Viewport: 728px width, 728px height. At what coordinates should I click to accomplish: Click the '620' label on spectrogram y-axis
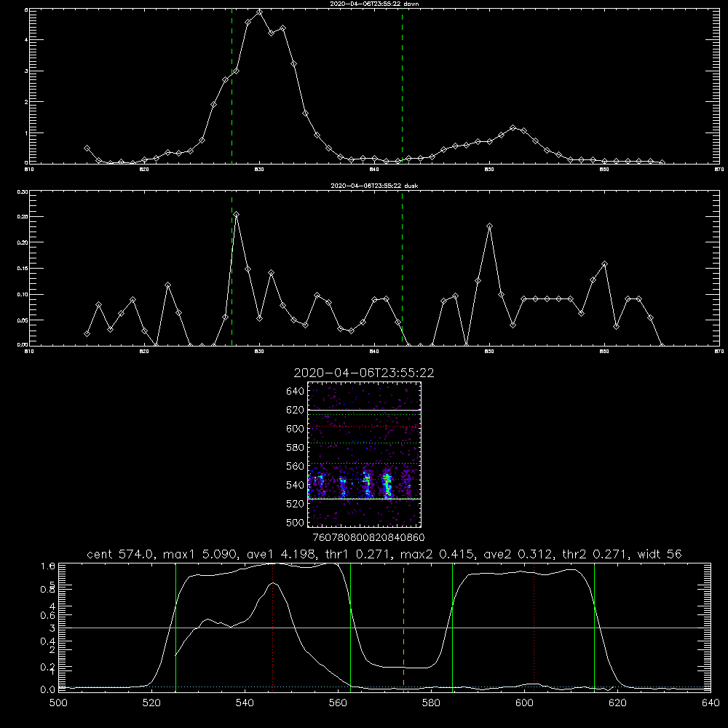[296, 410]
